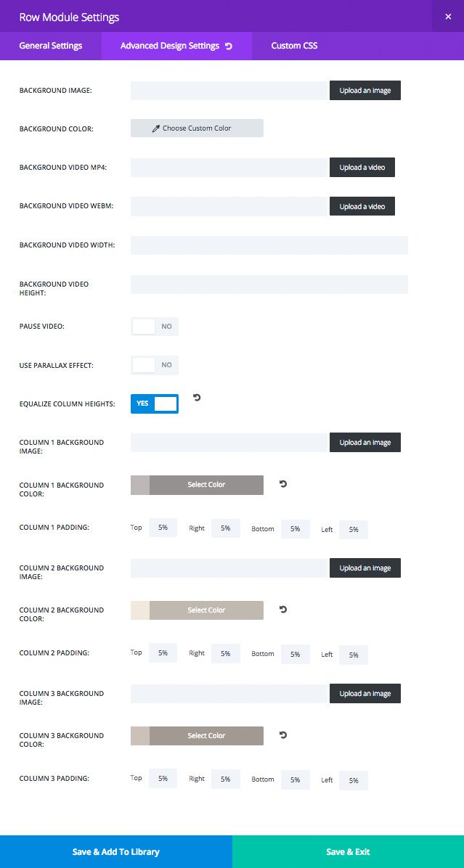Click Column 1 Padding Top field
Image resolution: width=464 pixels, height=868 pixels.
[x=163, y=528]
